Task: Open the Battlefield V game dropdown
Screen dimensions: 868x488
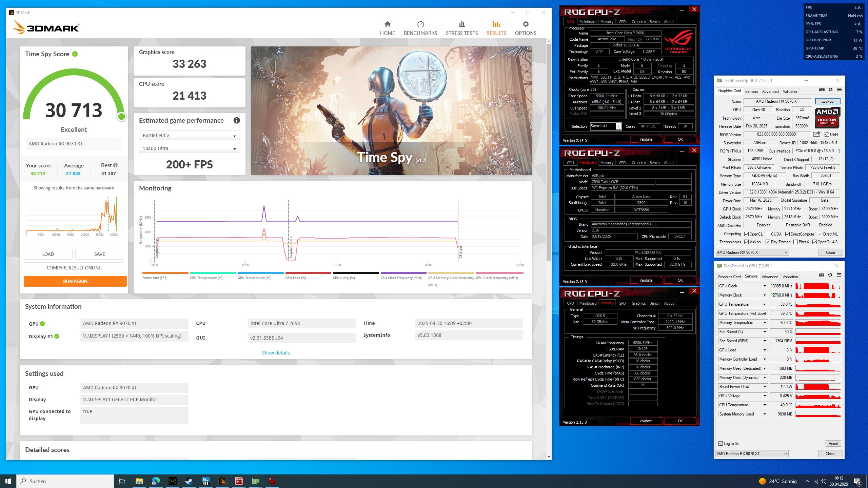Action: 189,136
